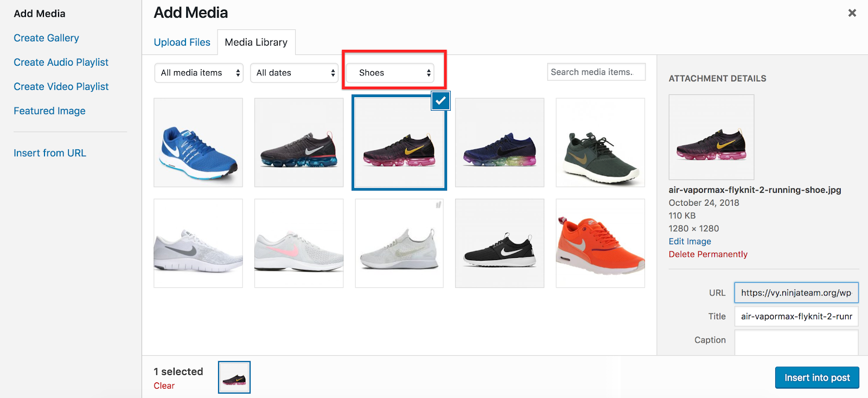This screenshot has width=868, height=398.
Task: Click the date October 24, 2018
Action: 704,203
